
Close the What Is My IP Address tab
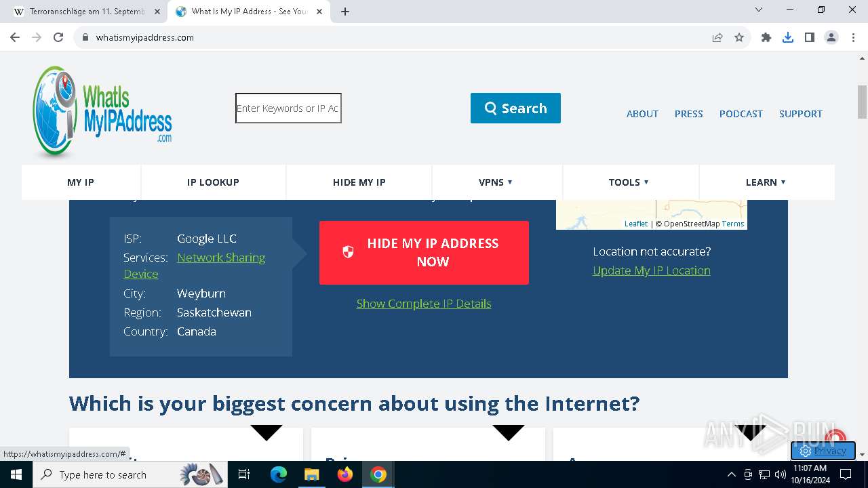(x=319, y=12)
